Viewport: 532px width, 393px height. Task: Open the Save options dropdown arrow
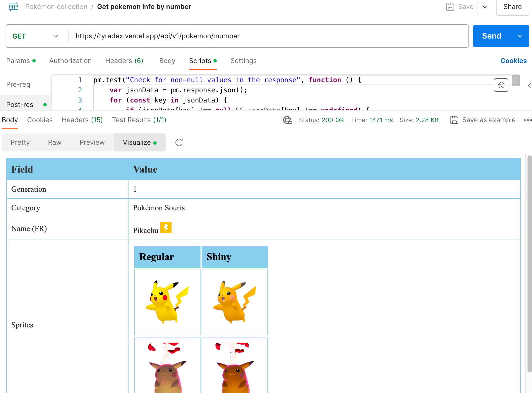[x=485, y=7]
